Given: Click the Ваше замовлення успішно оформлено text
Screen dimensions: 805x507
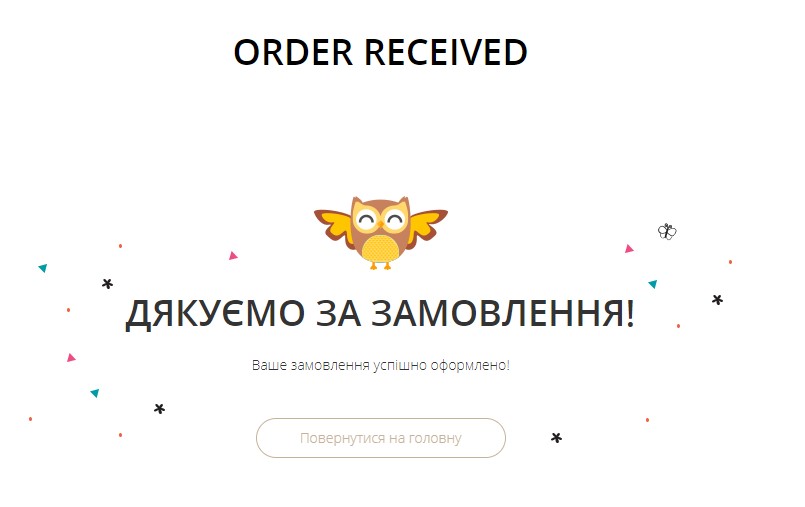Looking at the screenshot, I should 380,365.
